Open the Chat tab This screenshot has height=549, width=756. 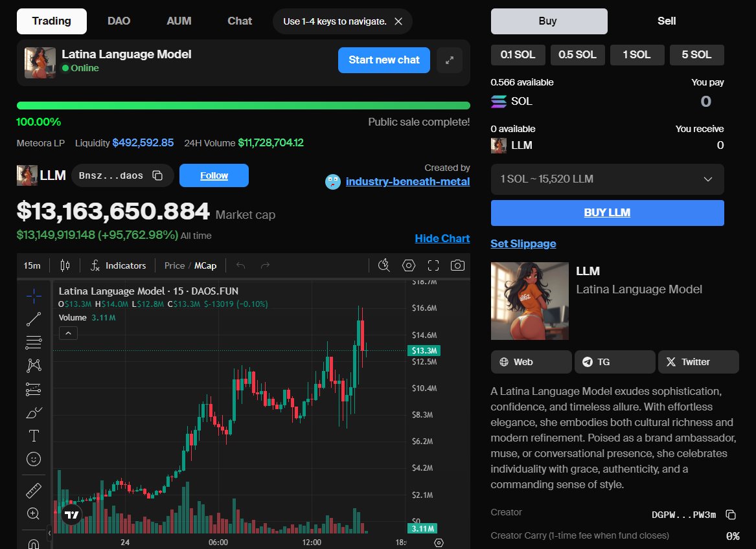coord(240,21)
